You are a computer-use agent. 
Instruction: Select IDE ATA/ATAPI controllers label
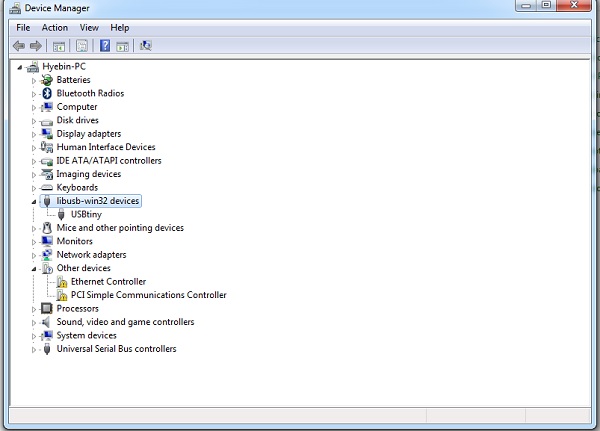point(109,161)
